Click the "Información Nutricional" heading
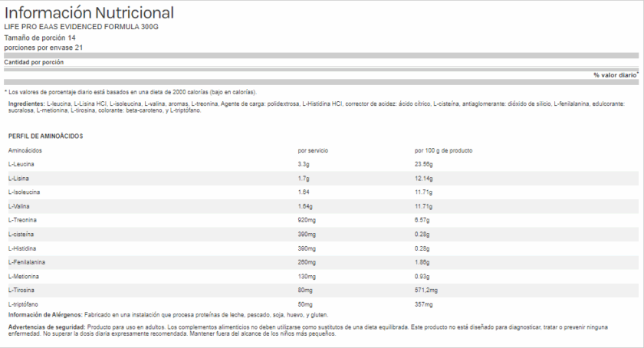Viewport: 644px width, 348px height. (89, 13)
